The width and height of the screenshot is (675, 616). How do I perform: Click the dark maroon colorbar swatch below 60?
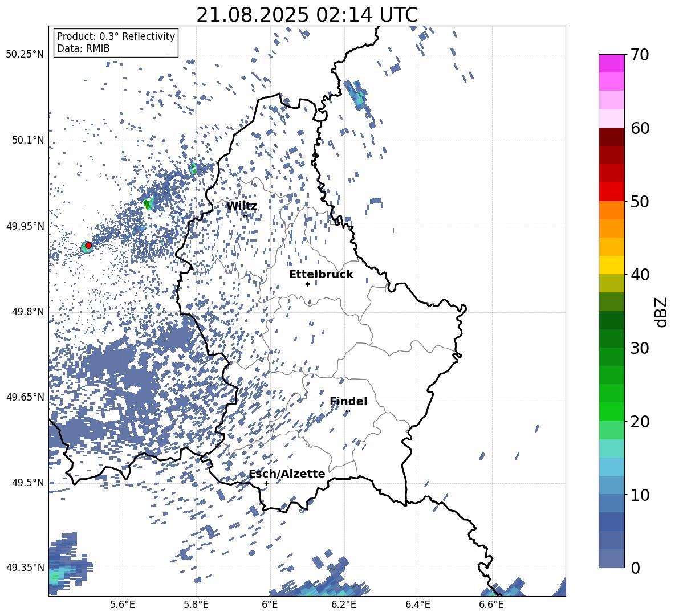click(x=611, y=137)
